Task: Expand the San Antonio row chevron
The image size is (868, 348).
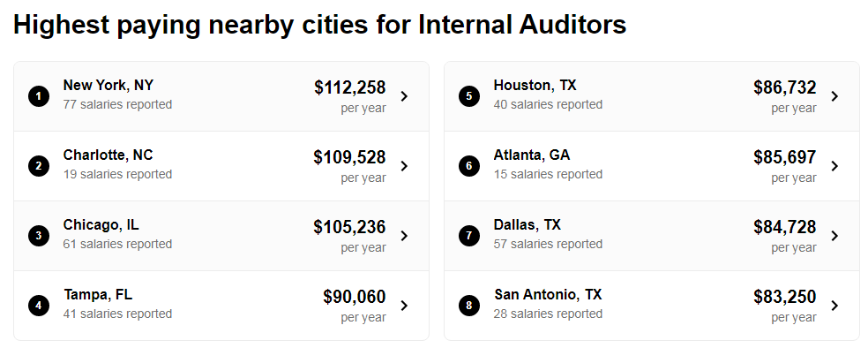Action: (834, 306)
